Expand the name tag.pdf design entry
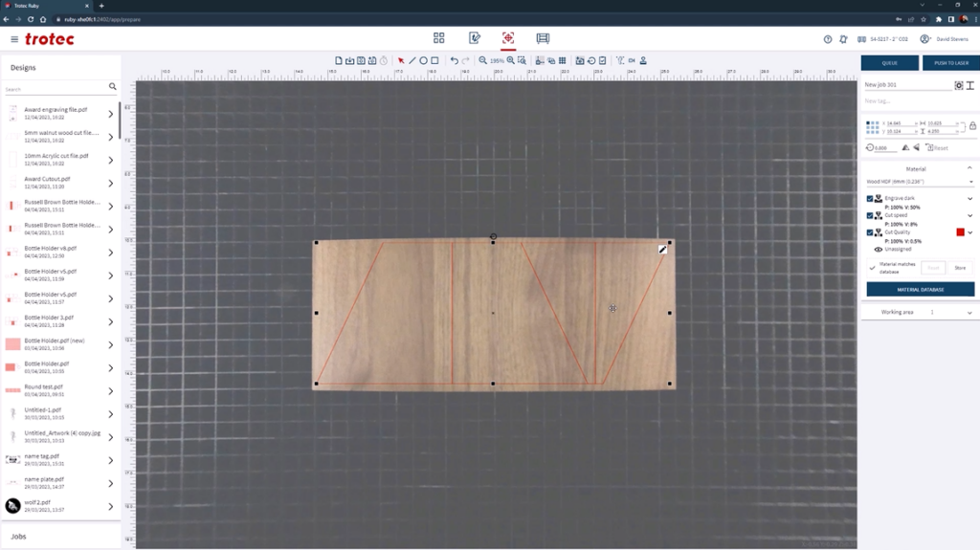980x550 pixels. click(111, 461)
